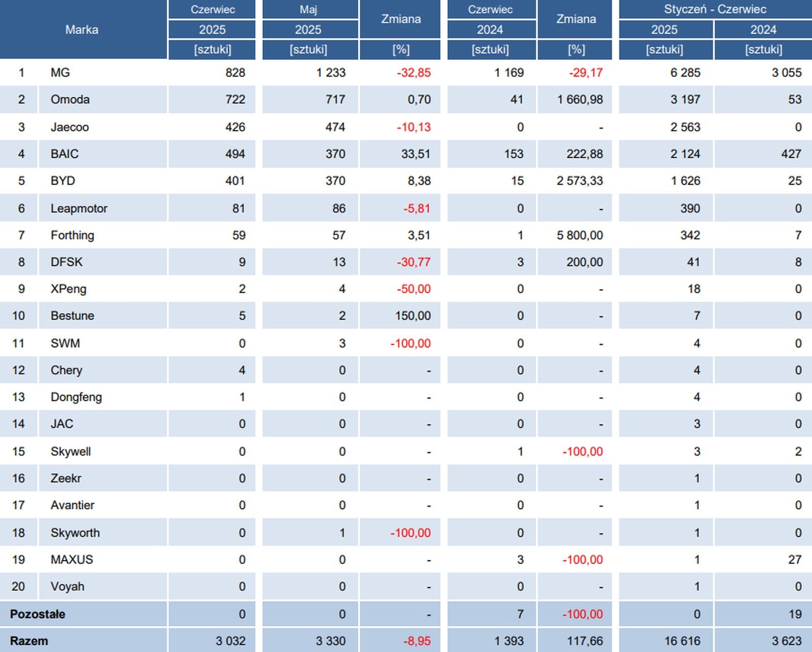Select MG's change value -32,85

point(414,73)
